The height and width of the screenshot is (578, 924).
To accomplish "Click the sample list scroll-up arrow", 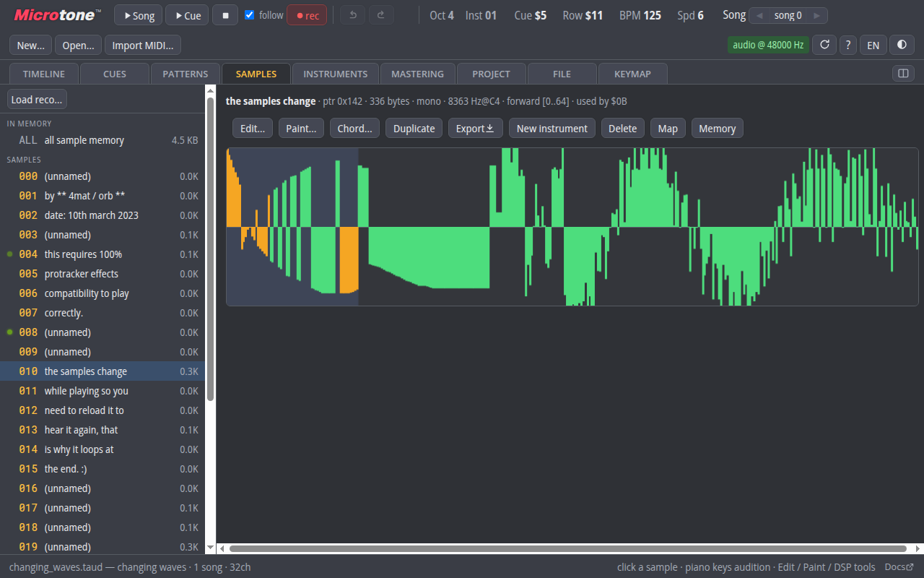I will [210, 90].
